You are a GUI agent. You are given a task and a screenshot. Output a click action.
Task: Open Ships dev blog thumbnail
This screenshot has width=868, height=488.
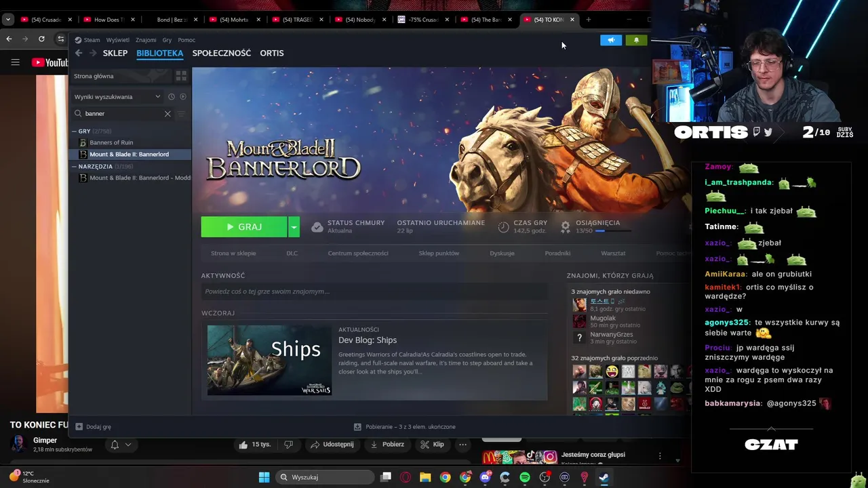pyautogui.click(x=269, y=360)
